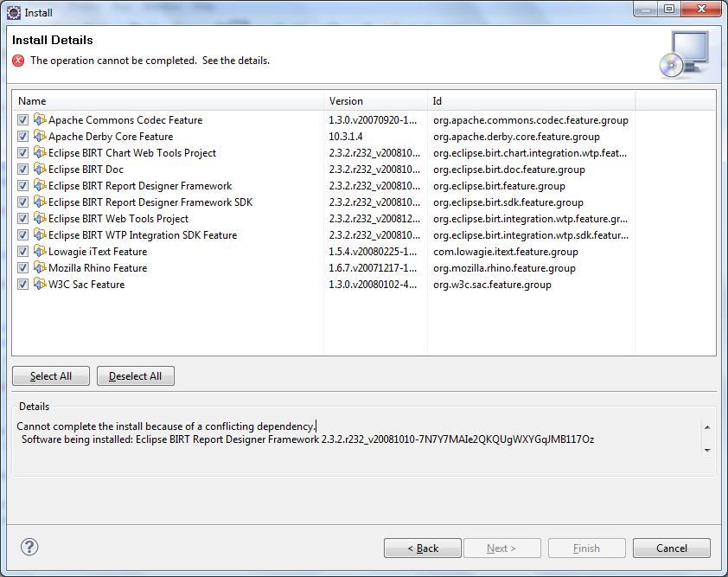Click the org.eclipse.birt.doc.feature.group id

click(x=509, y=170)
